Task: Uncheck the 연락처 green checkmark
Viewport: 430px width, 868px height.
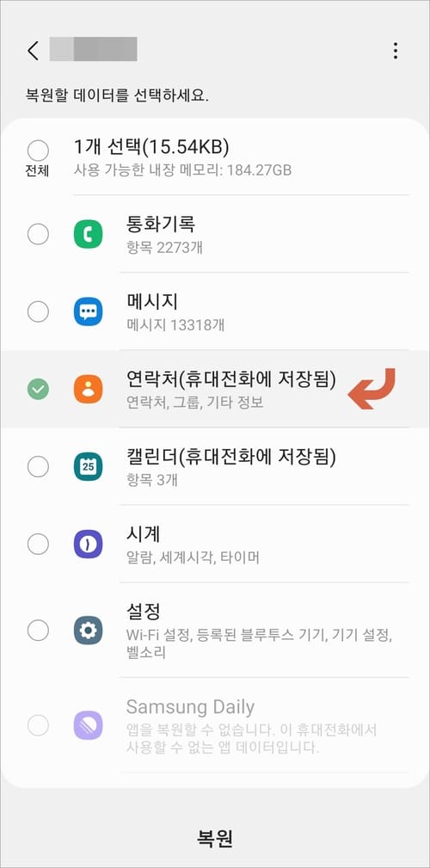Action: pyautogui.click(x=38, y=389)
